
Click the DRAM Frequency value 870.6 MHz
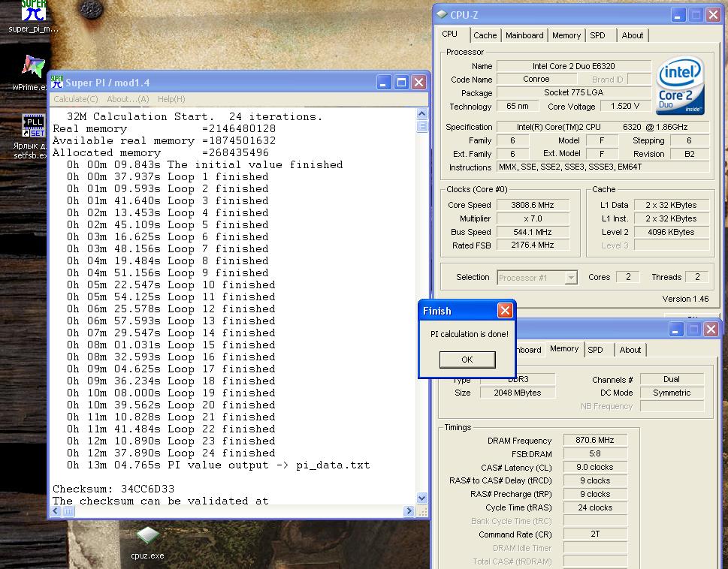tap(595, 440)
